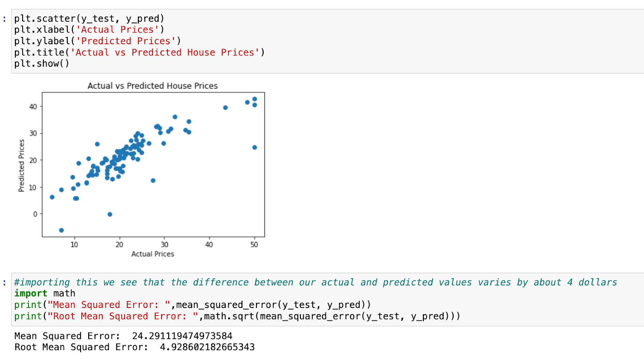Click the print 'Root Mean Squared Error' code line

click(x=237, y=316)
